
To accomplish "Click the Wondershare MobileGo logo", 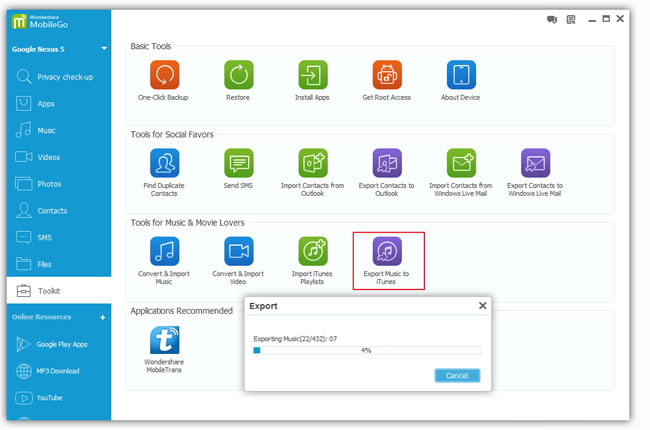I will pyautogui.click(x=40, y=22).
